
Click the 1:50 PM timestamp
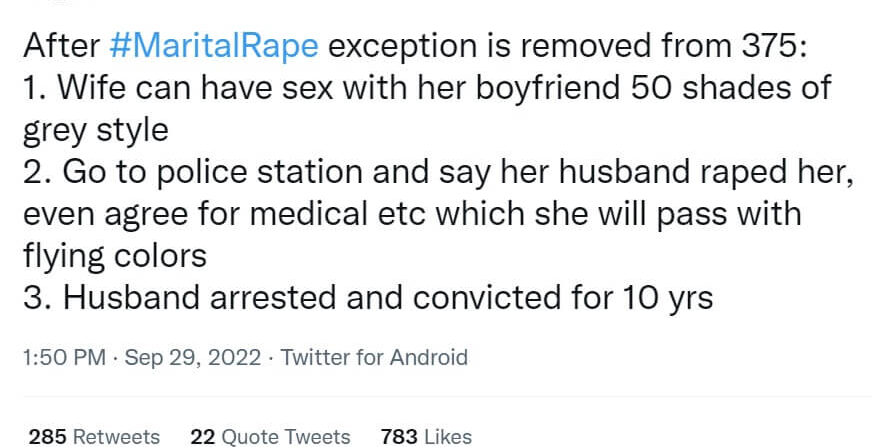(63, 357)
